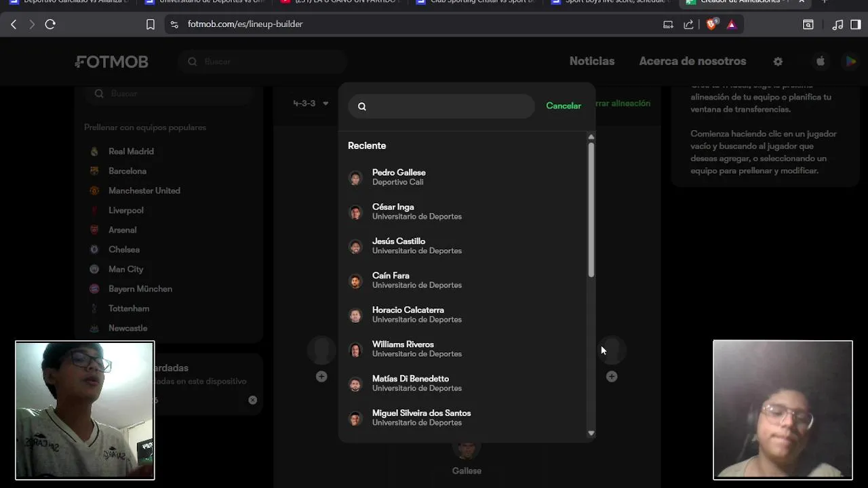Switch to the Sport Boys live score tab
This screenshot has width=868, height=488.
[609, 3]
